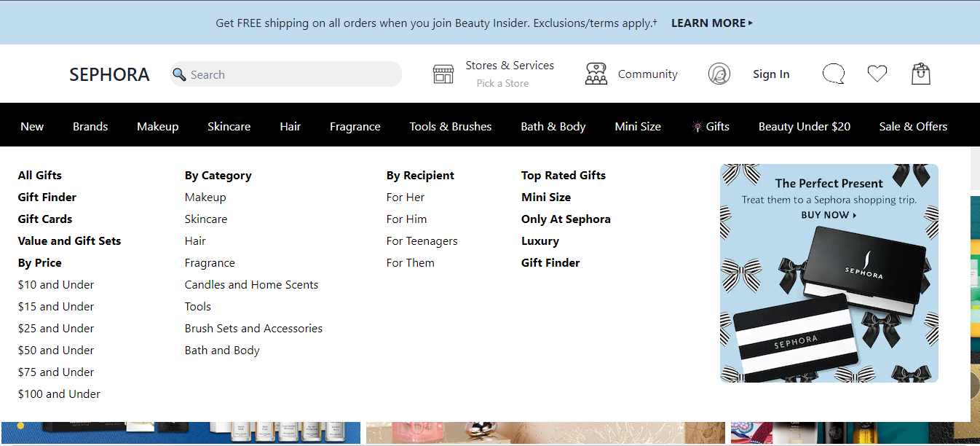Click inside the Search input field

[291, 74]
